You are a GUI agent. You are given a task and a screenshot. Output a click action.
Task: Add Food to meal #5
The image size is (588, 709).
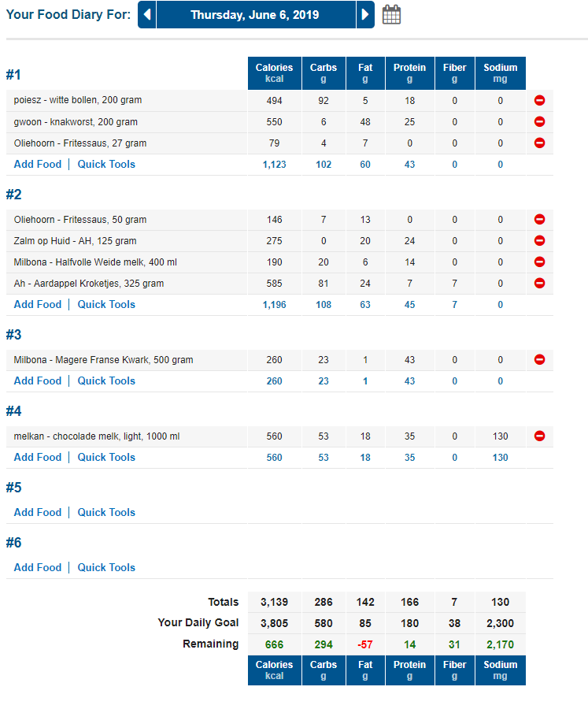pos(37,513)
